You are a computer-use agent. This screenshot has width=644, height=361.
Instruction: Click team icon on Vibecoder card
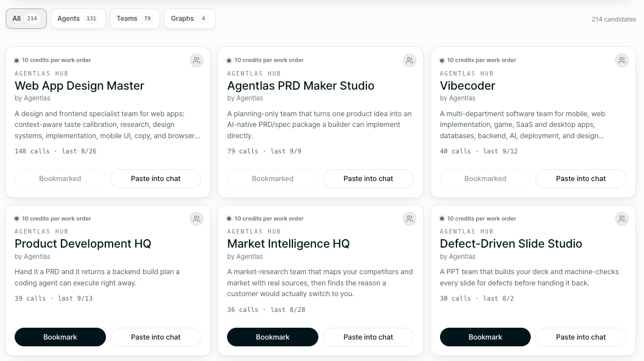click(x=622, y=60)
